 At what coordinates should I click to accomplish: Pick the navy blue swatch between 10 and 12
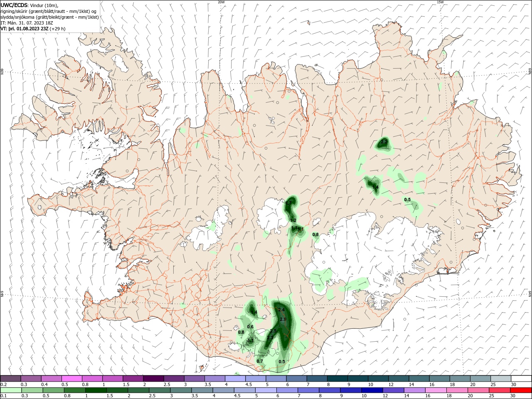coord(372,390)
